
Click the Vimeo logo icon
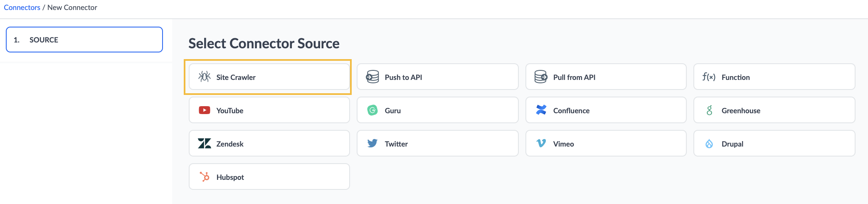click(x=541, y=143)
